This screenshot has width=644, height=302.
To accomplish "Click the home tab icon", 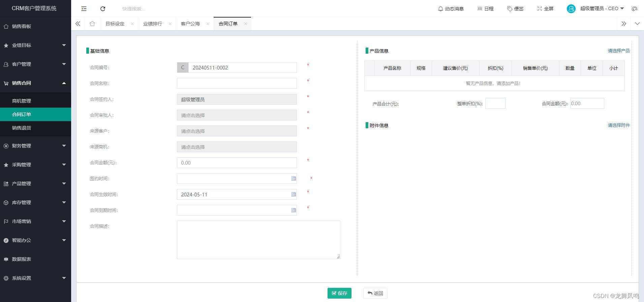I will [x=92, y=24].
